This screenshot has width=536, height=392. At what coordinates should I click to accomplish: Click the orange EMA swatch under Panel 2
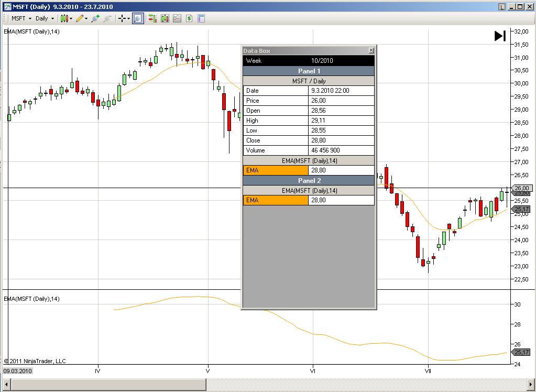[x=276, y=200]
